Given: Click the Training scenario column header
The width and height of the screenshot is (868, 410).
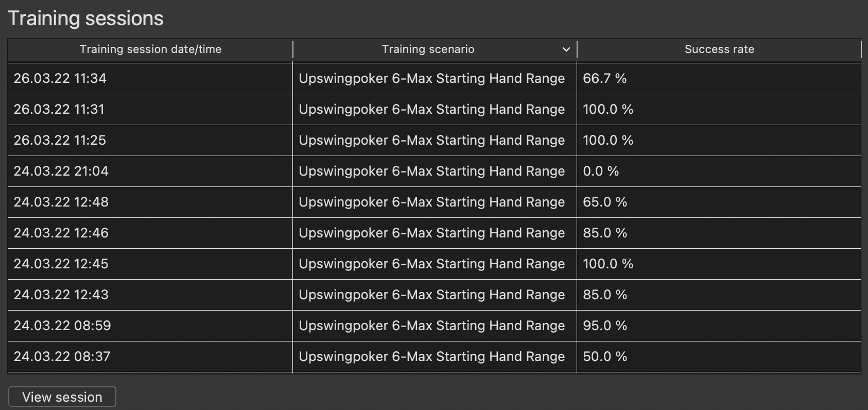Looking at the screenshot, I should click(435, 49).
